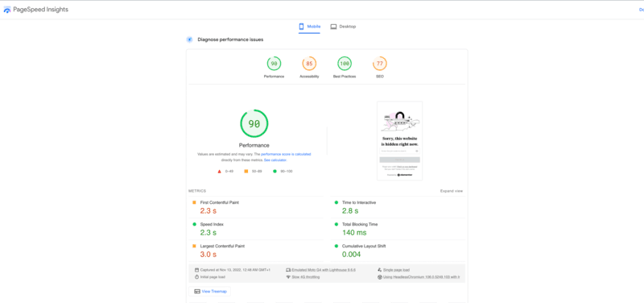Click the Best Practices label
The width and height of the screenshot is (644, 303).
tap(345, 77)
